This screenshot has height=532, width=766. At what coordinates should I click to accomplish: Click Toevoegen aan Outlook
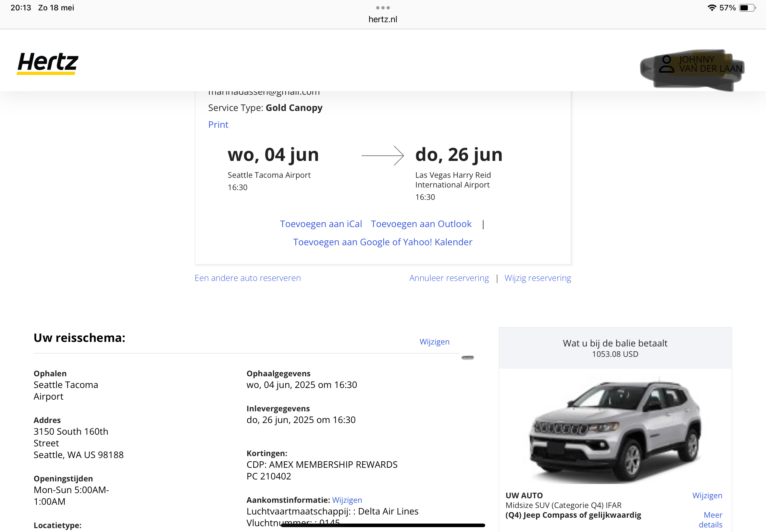click(421, 224)
